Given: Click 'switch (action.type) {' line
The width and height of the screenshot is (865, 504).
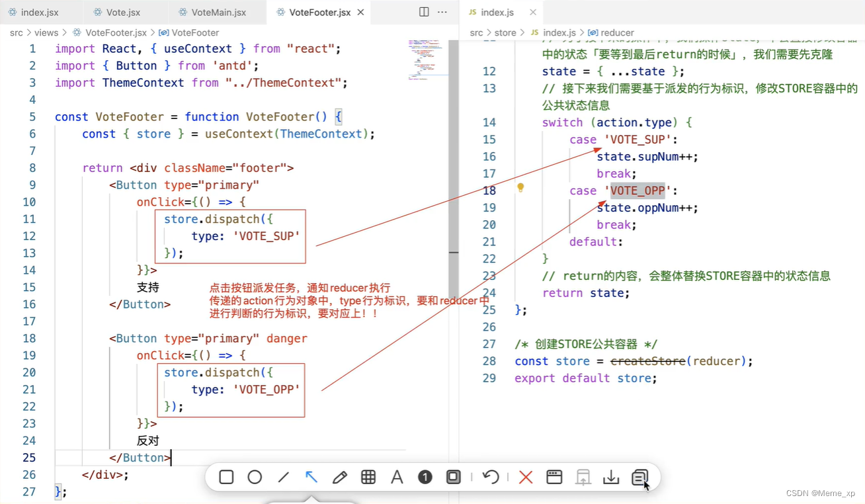Looking at the screenshot, I should (x=617, y=122).
